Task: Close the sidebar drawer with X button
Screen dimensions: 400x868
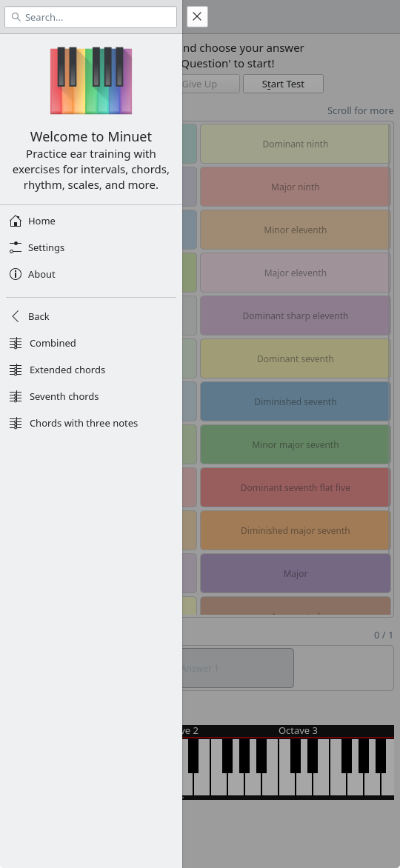Action: (197, 16)
